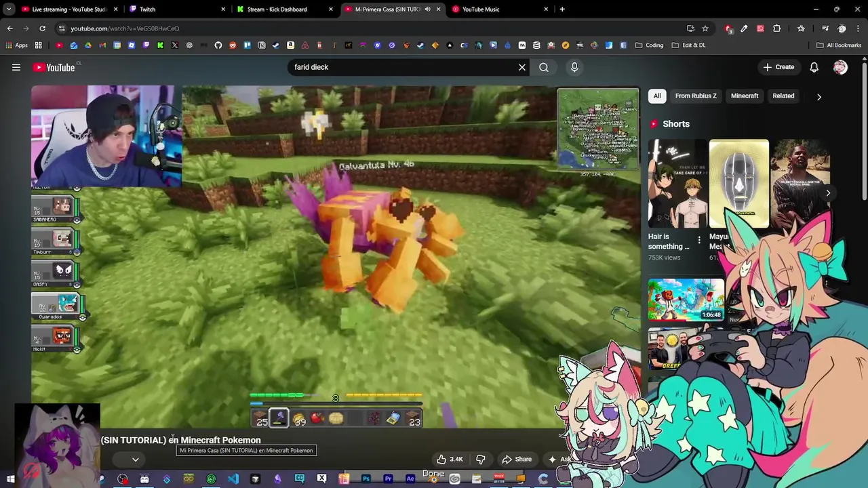Share the video

tap(516, 459)
